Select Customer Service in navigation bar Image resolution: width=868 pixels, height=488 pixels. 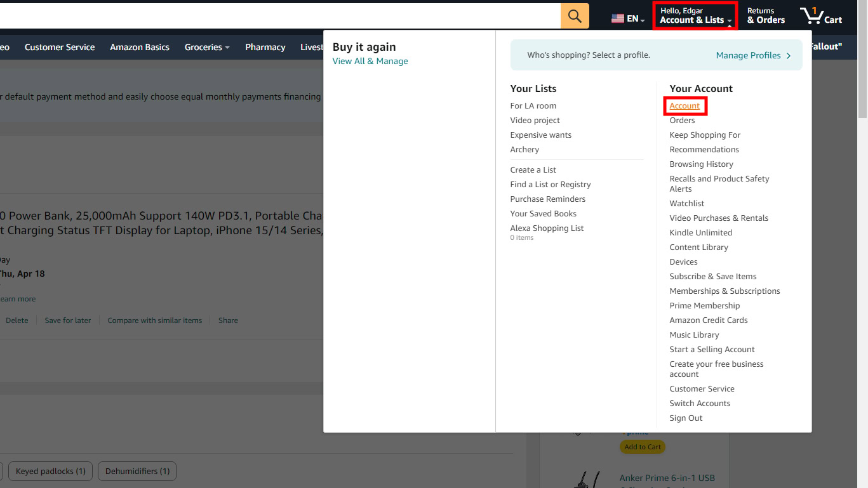[x=60, y=47]
